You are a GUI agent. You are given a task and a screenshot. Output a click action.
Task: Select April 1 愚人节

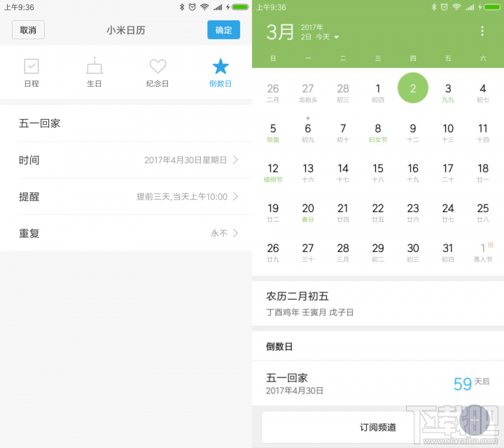tap(483, 252)
